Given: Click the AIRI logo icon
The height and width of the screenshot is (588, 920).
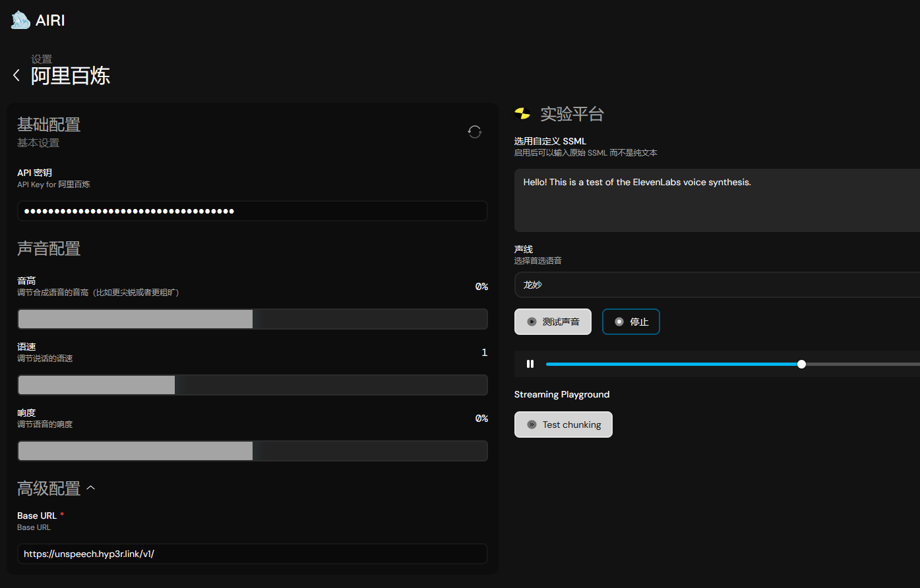Looking at the screenshot, I should pyautogui.click(x=20, y=20).
